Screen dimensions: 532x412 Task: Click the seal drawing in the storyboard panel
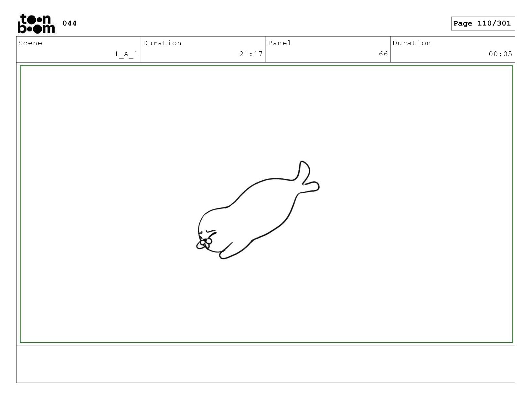pos(258,210)
